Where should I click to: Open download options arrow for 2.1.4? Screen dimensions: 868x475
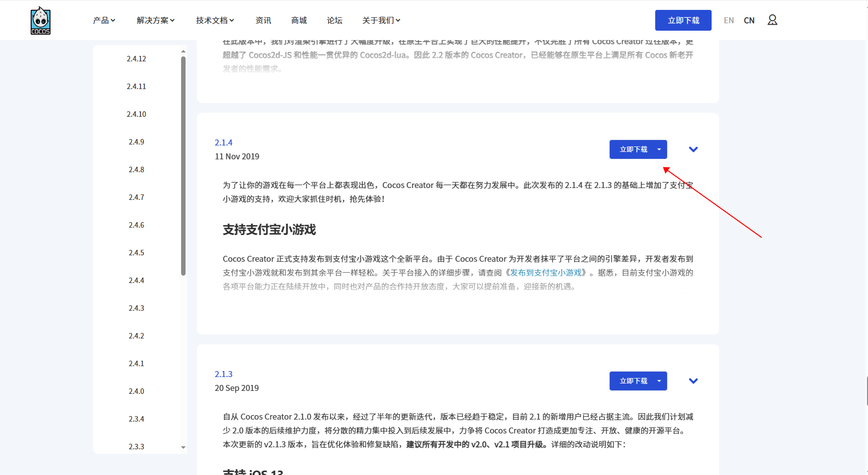tap(659, 149)
